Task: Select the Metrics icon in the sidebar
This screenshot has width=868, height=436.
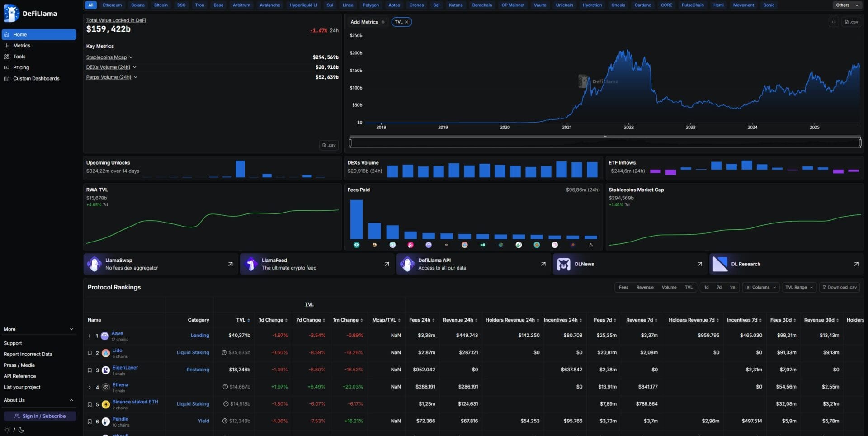Action: click(x=6, y=45)
